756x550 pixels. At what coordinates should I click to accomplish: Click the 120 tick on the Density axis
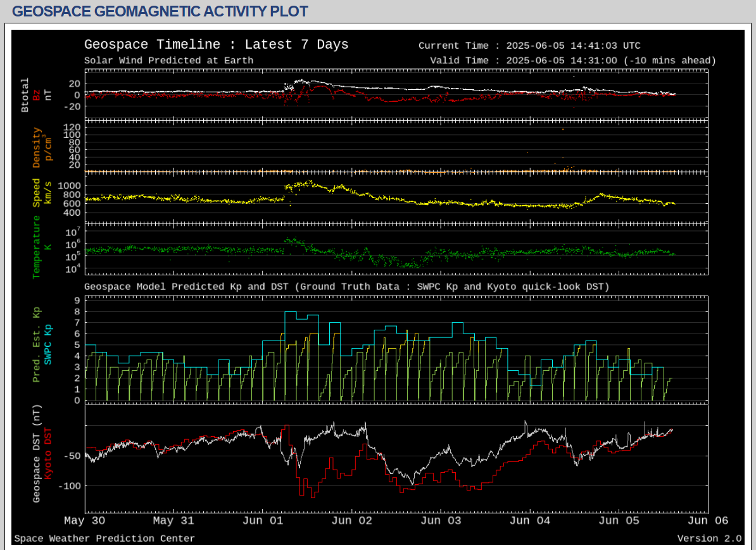tap(72, 127)
